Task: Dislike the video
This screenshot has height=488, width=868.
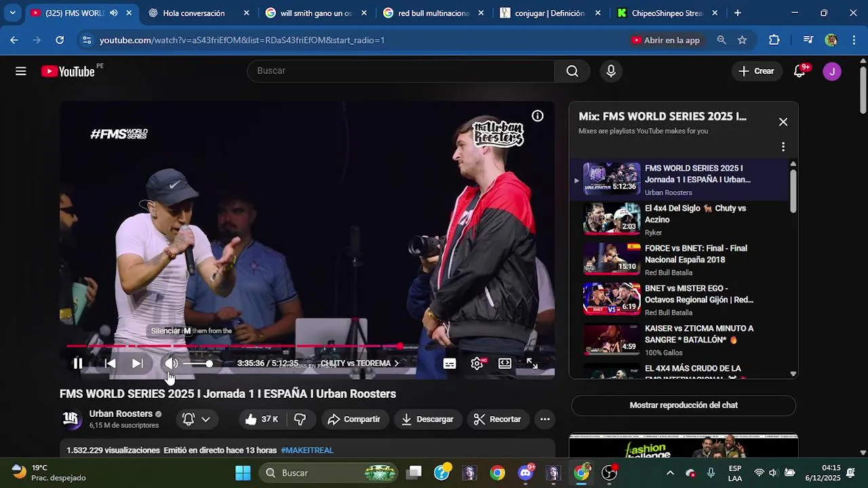Action: pyautogui.click(x=300, y=420)
